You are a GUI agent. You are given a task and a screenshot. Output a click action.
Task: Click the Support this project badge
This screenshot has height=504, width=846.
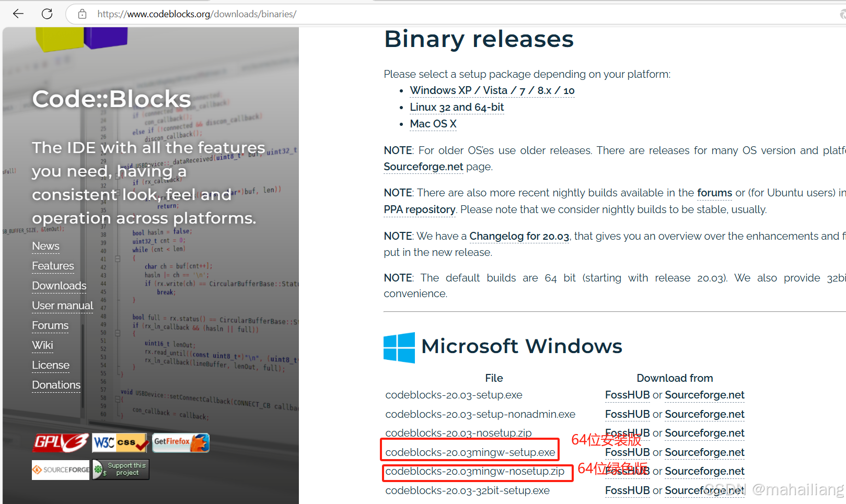pyautogui.click(x=121, y=470)
